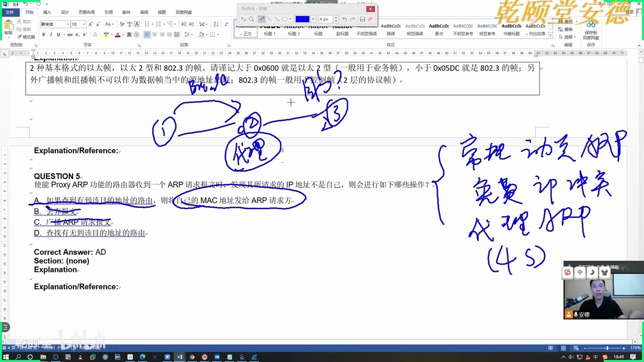Image resolution: width=644 pixels, height=362 pixels.
Task: Open the PicPick pen color dropdown
Action: coord(313,19)
